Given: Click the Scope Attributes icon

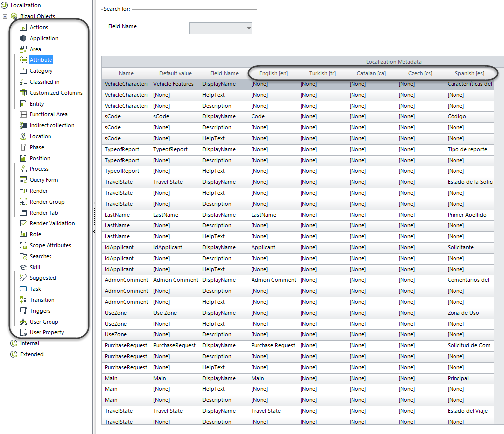Looking at the screenshot, I should point(23,245).
